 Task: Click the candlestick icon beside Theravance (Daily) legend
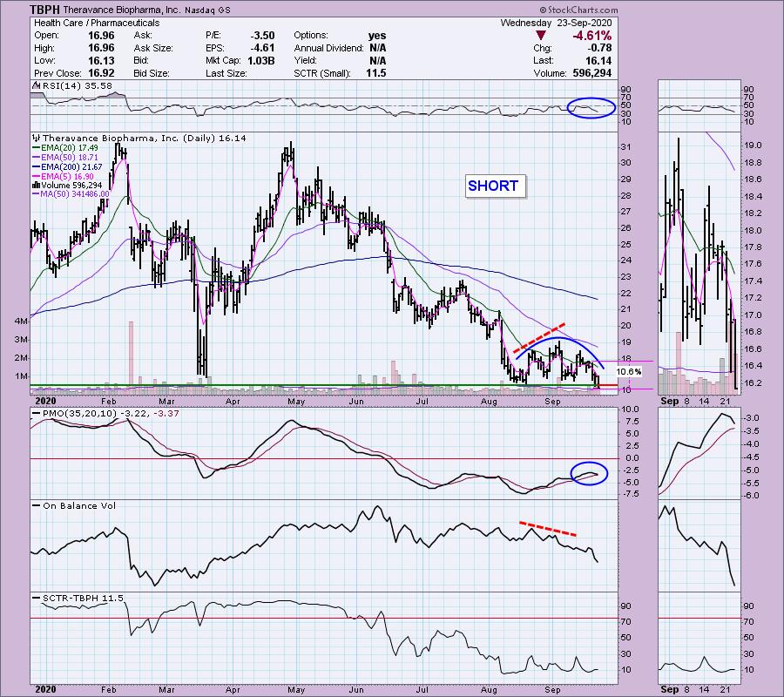click(36, 138)
